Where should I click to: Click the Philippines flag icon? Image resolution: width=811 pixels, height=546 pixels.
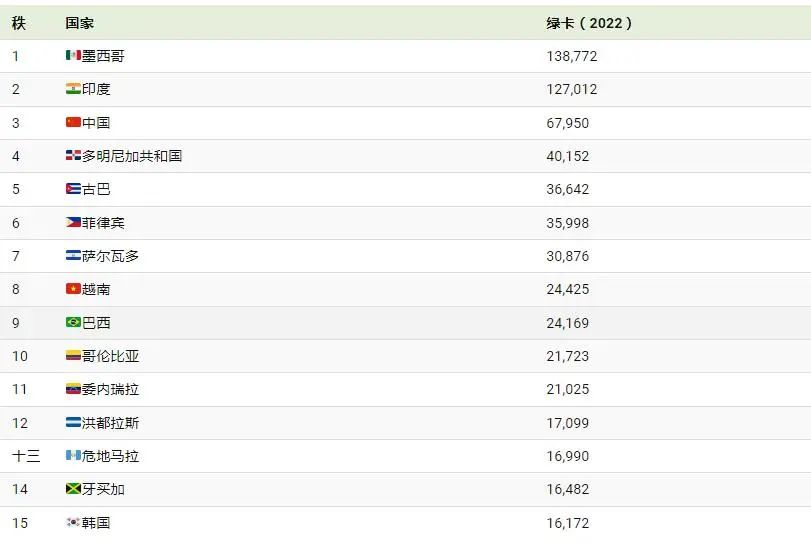click(73, 222)
